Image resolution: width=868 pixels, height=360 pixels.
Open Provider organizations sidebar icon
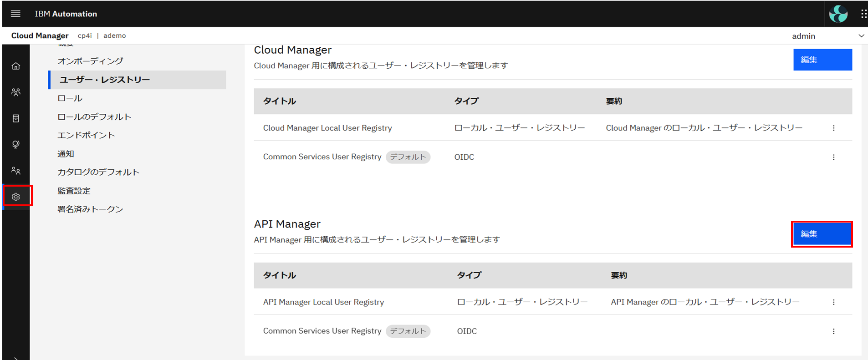16,92
